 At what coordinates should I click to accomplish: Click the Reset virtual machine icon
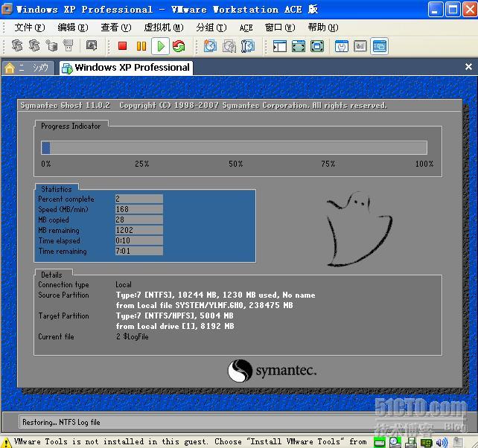click(x=179, y=46)
